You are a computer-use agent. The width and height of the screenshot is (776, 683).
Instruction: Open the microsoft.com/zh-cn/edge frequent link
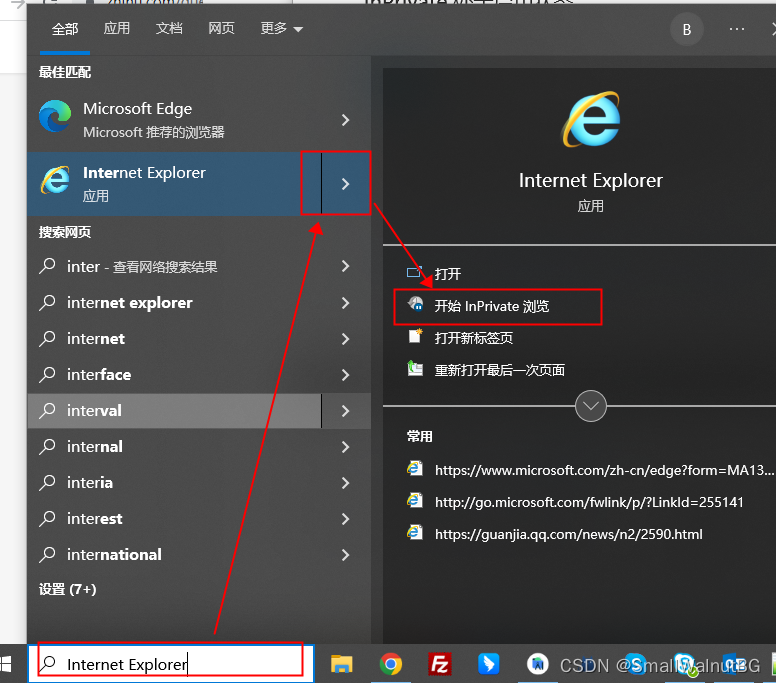pos(604,470)
